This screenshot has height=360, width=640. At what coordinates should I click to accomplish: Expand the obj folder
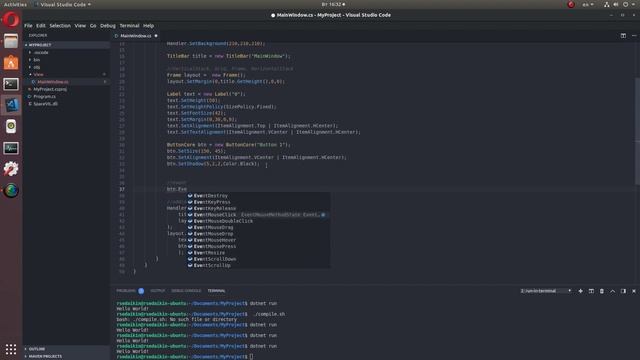pos(37,67)
